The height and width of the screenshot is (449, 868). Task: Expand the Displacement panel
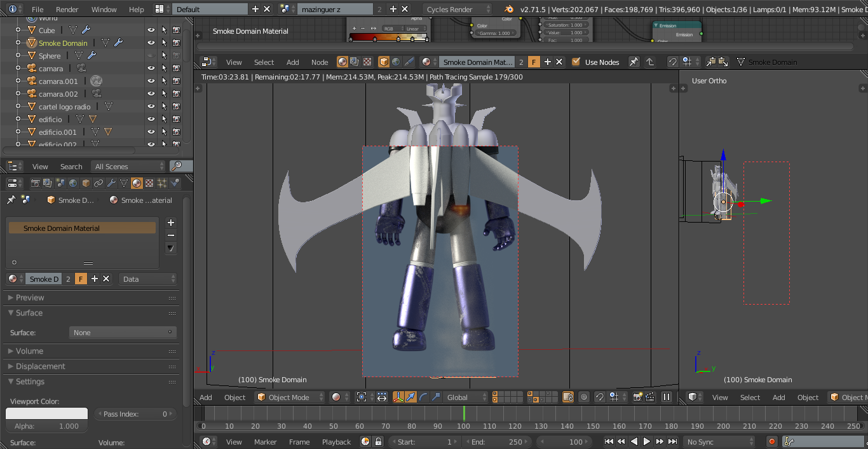(x=40, y=366)
